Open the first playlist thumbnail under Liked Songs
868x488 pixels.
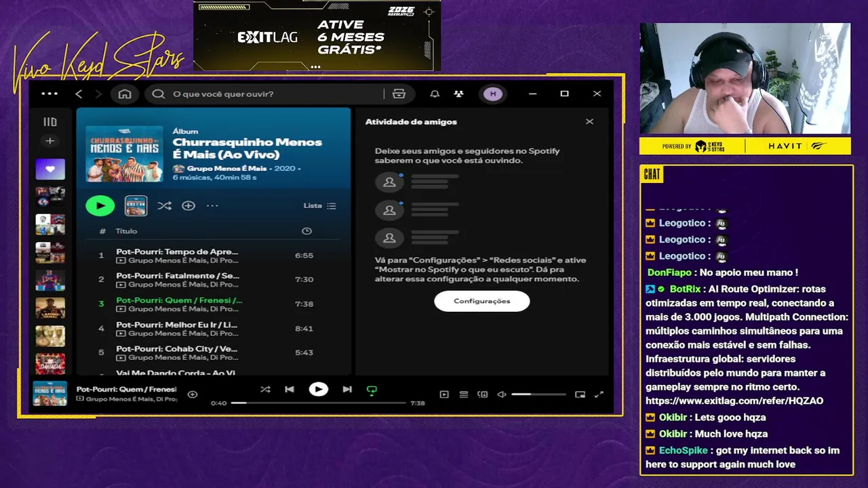click(x=50, y=197)
